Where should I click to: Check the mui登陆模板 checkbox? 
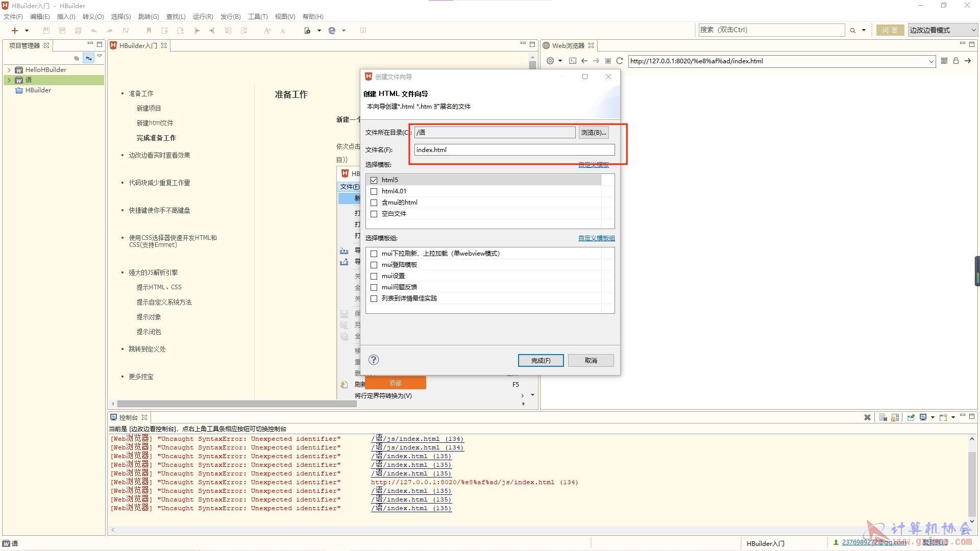coord(374,265)
